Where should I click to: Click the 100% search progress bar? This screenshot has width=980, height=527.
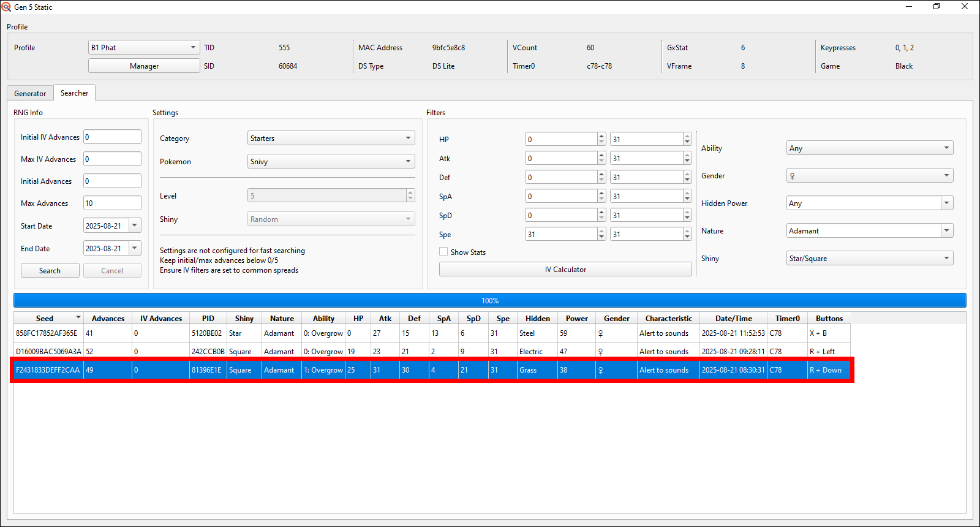[x=490, y=300]
